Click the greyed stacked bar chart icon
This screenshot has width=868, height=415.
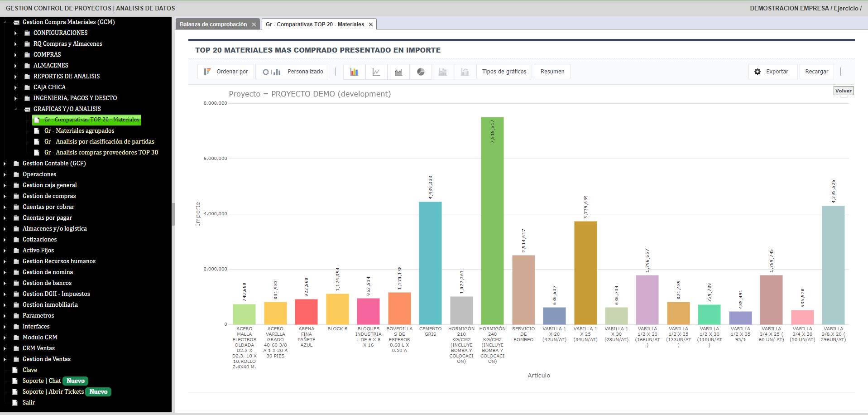(x=443, y=72)
